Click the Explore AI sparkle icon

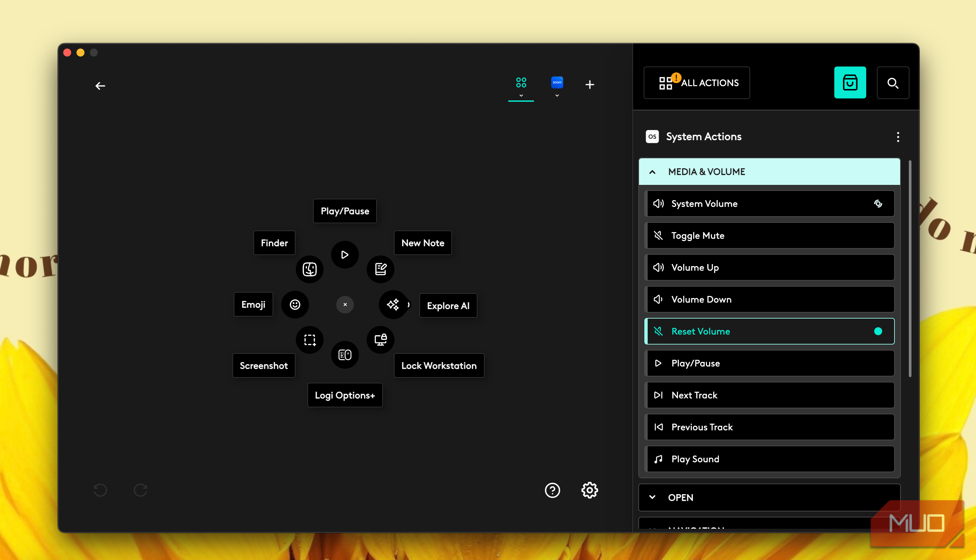coord(393,305)
